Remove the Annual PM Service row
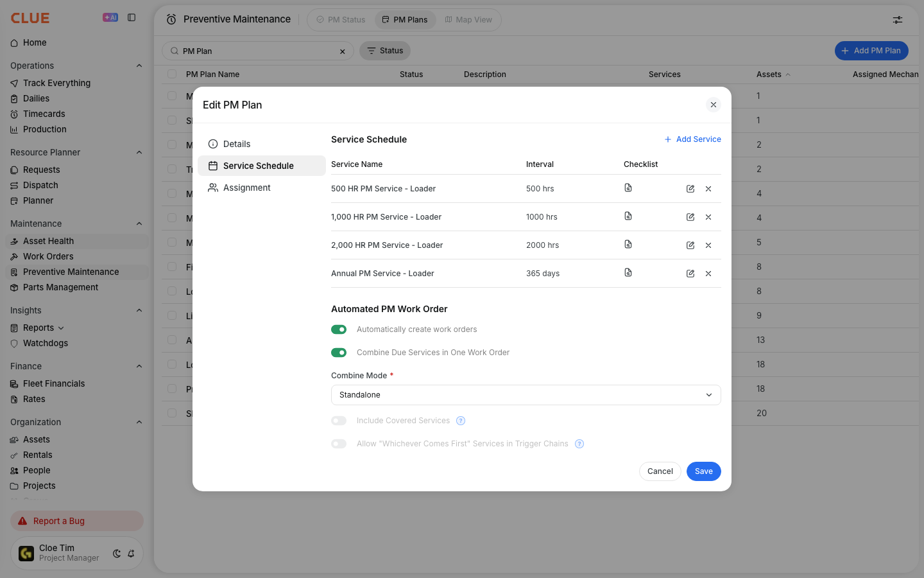The width and height of the screenshot is (924, 578). (708, 274)
